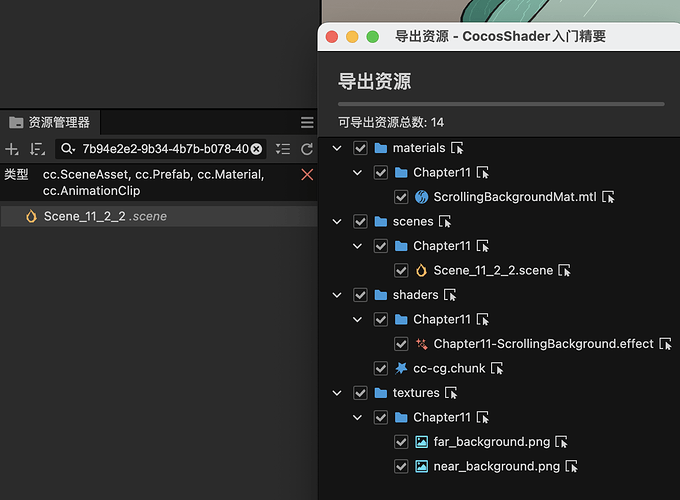Click the export progress bar
Viewport: 680px width, 500px height.
click(x=501, y=104)
